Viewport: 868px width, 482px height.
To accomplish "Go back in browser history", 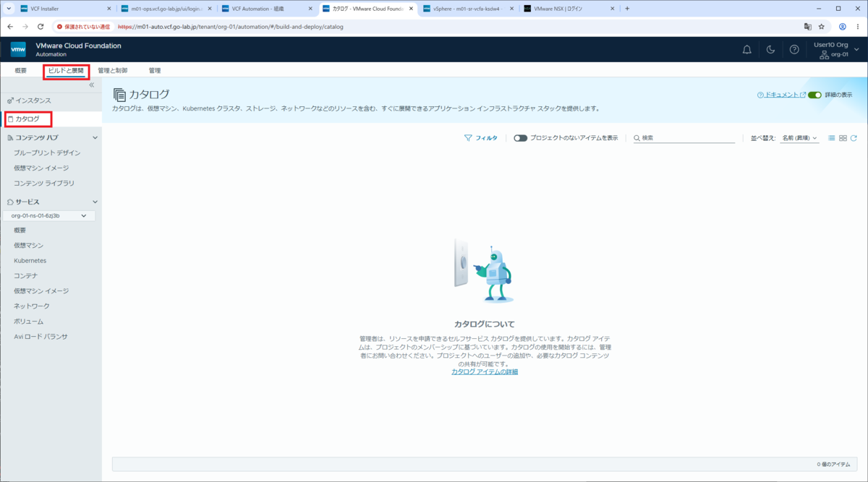I will coord(11,26).
